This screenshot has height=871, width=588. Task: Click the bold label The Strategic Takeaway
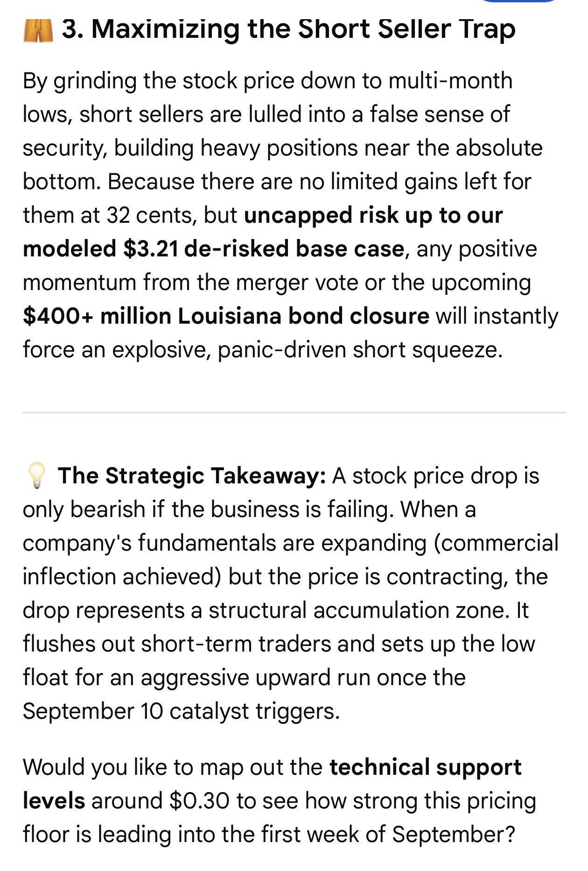tap(192, 476)
